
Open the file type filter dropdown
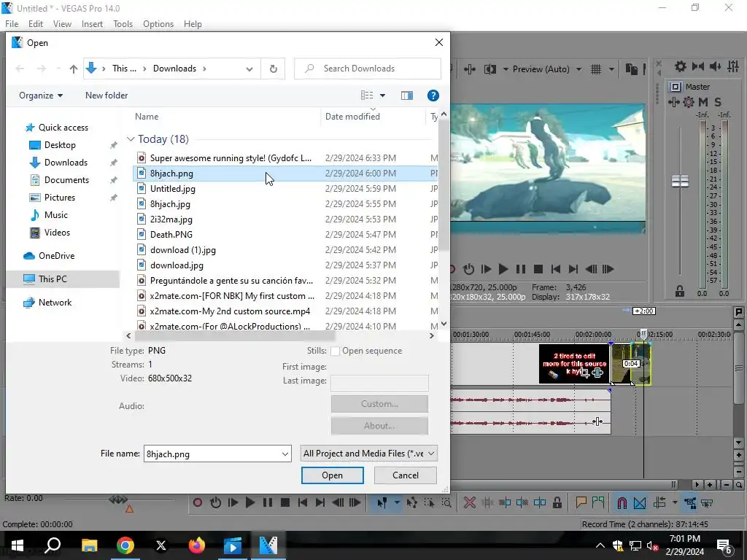click(x=368, y=454)
